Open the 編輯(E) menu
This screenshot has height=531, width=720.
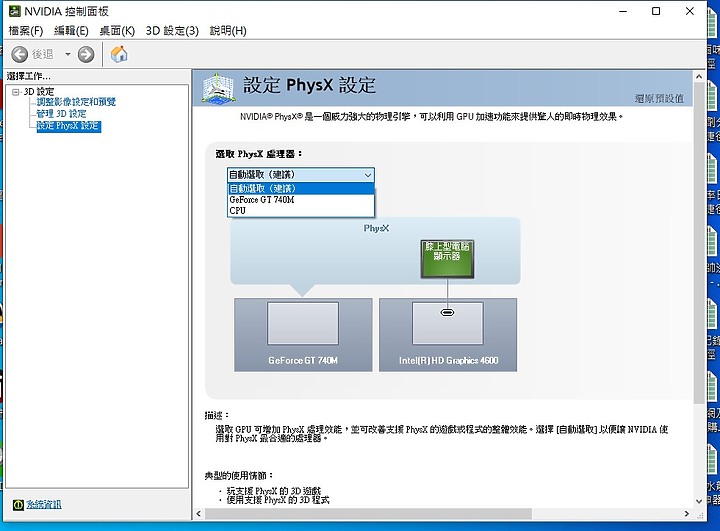[71, 31]
